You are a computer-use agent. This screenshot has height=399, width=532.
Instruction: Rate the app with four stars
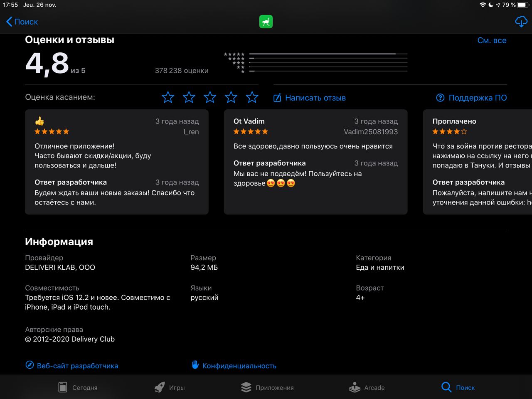pyautogui.click(x=231, y=97)
